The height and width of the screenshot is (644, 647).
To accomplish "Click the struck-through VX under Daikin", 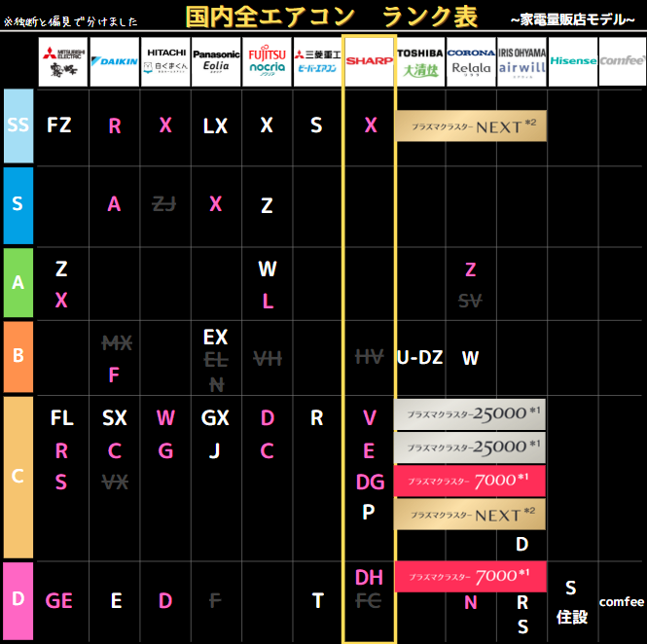I will pyautogui.click(x=115, y=482).
